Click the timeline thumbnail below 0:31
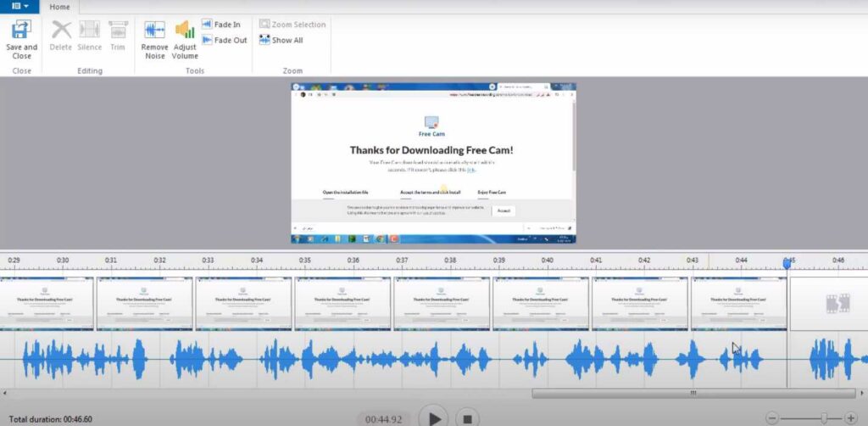This screenshot has height=426, width=868. coord(144,304)
